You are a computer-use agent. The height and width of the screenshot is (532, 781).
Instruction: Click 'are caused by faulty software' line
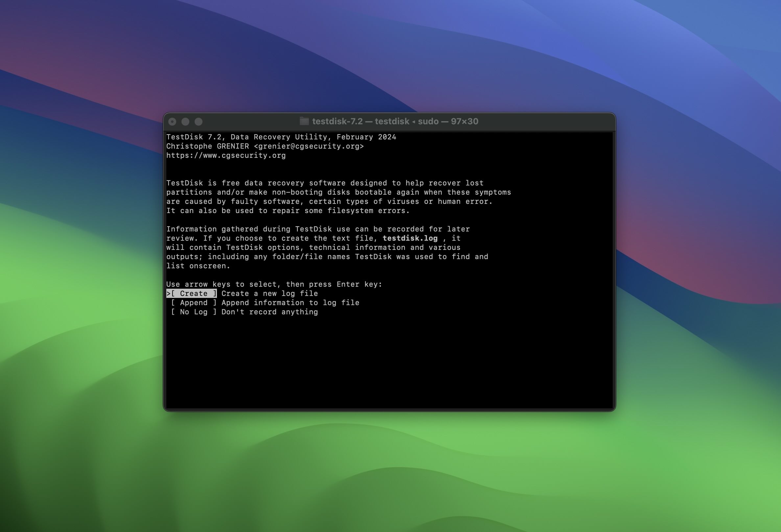click(329, 202)
